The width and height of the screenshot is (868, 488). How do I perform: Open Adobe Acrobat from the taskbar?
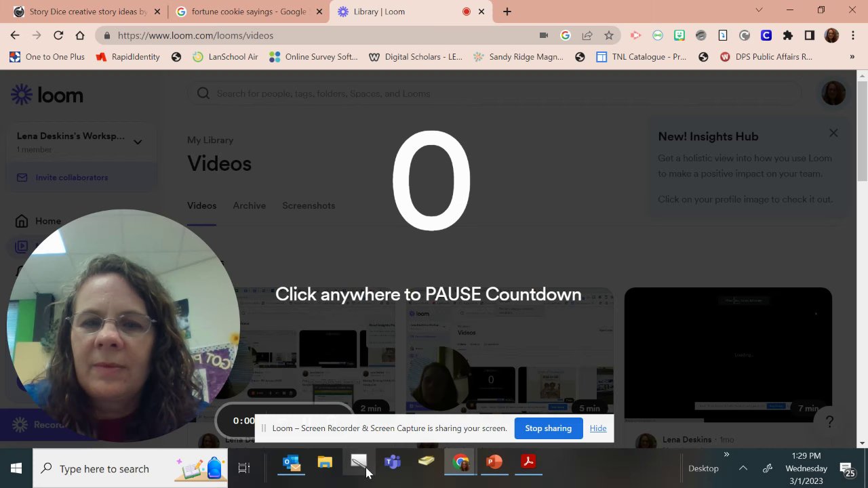(528, 463)
